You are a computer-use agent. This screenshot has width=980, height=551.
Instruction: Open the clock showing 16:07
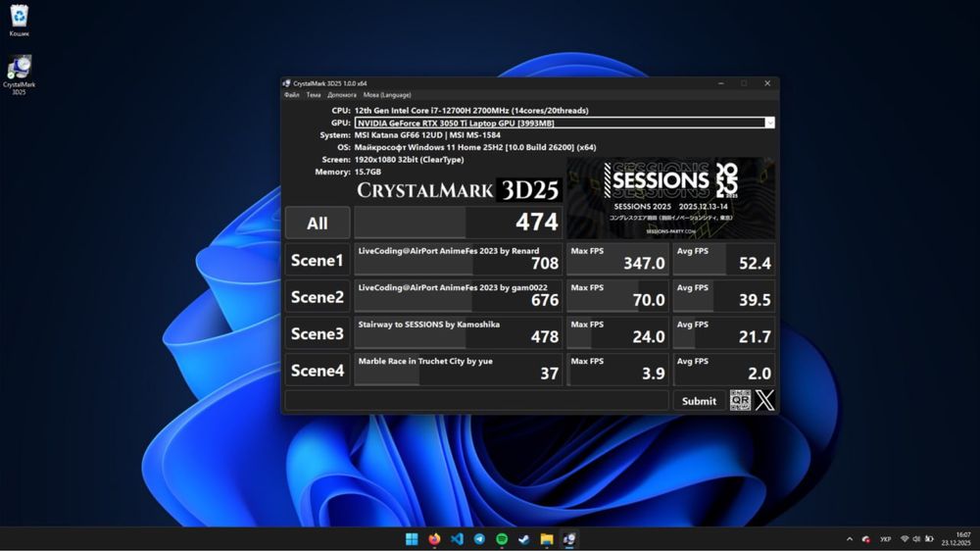click(956, 539)
